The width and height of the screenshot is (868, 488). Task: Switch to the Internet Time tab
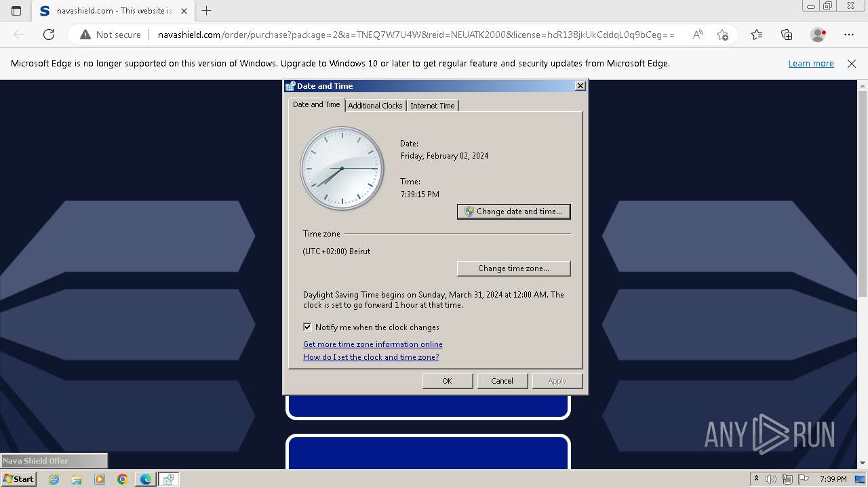[433, 106]
